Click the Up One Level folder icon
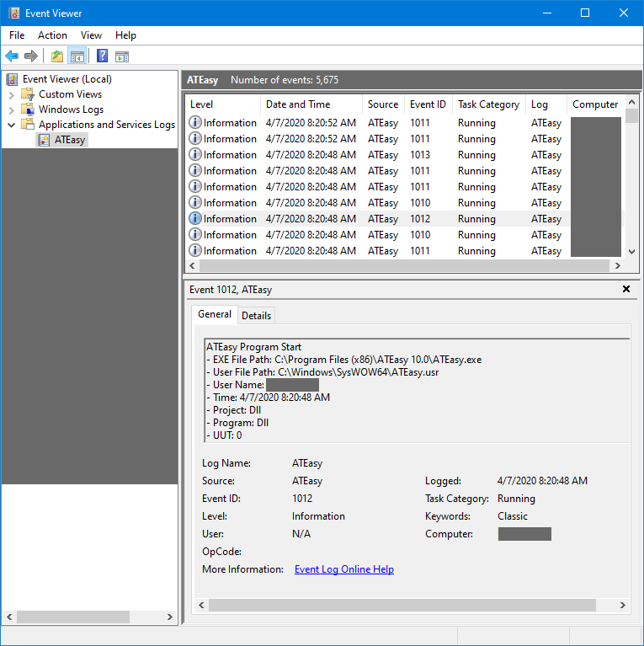The width and height of the screenshot is (644, 646). click(x=57, y=56)
